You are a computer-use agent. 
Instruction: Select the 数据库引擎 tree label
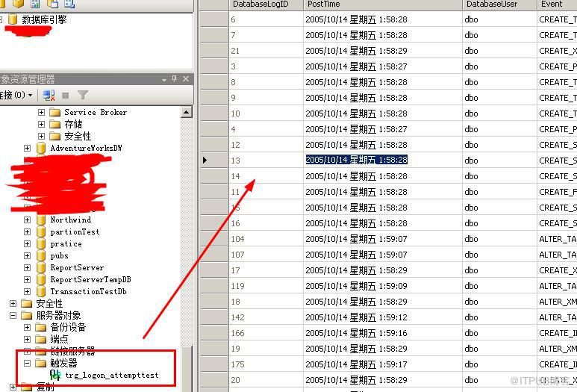point(44,19)
